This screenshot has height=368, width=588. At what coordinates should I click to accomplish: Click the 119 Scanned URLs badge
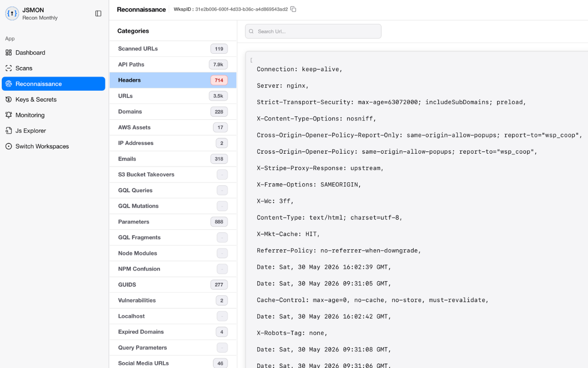tap(219, 49)
